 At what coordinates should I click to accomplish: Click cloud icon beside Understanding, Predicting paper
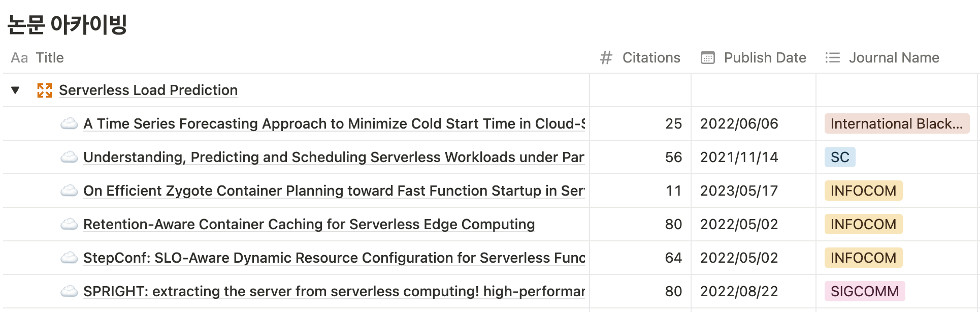click(x=69, y=157)
